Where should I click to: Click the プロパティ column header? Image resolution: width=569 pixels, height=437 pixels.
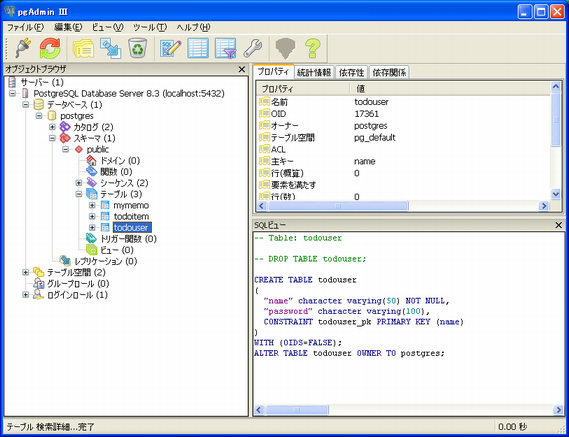click(303, 89)
